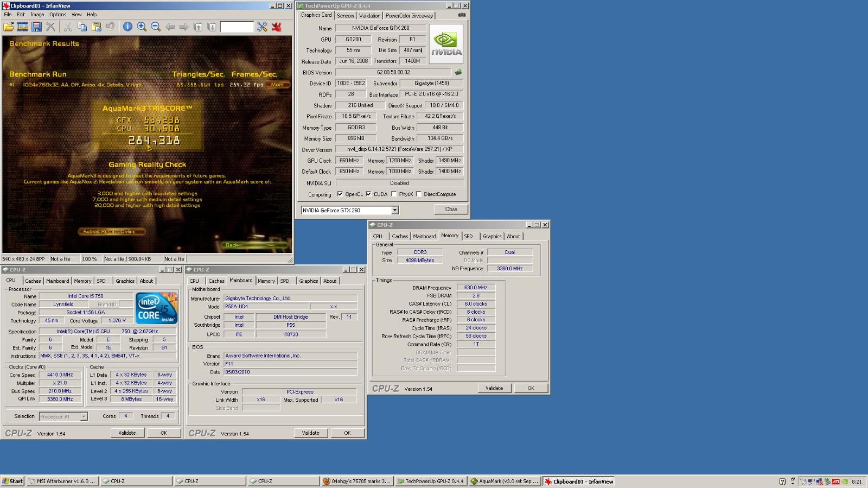Copy the image using IrfanView's copy icon

pos(82,27)
